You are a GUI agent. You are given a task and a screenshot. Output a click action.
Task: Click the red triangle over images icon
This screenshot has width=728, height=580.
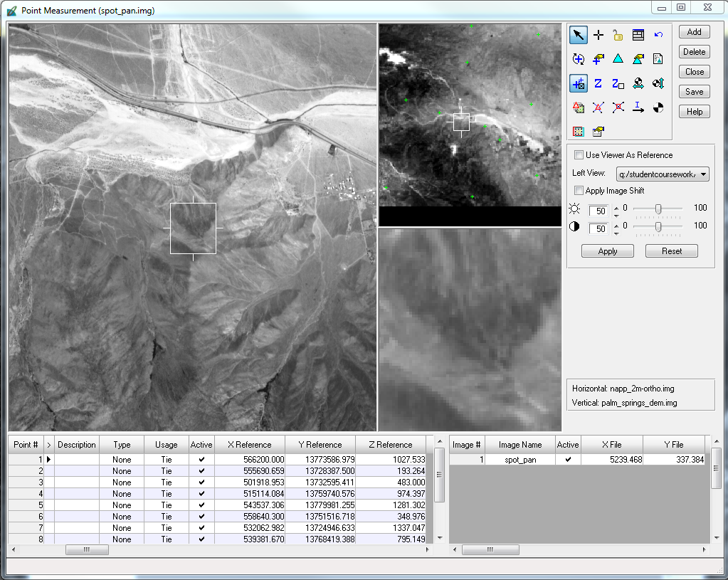coord(578,107)
